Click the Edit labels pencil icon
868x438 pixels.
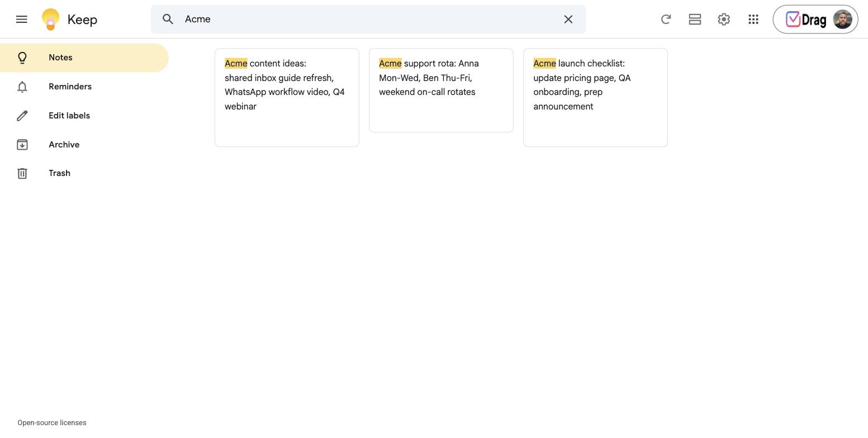click(x=22, y=116)
